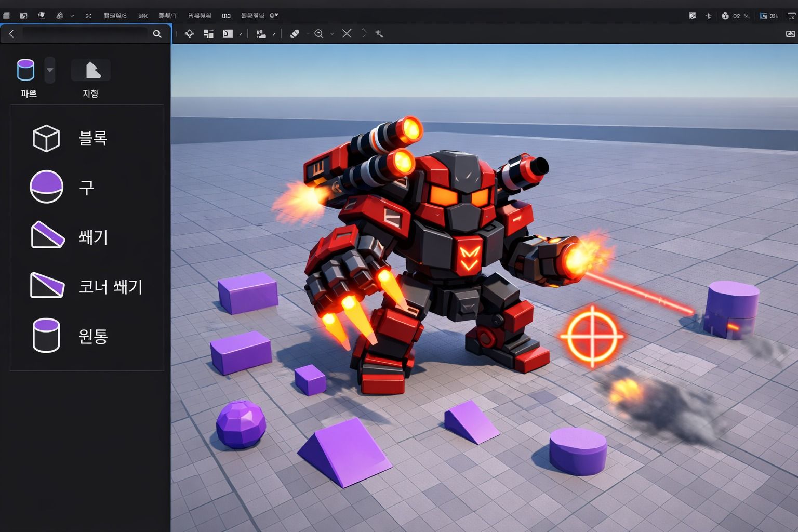Viewport: 798px width, 532px height.
Task: Select the eraser tool in the viewport toolbar
Action: click(295, 34)
